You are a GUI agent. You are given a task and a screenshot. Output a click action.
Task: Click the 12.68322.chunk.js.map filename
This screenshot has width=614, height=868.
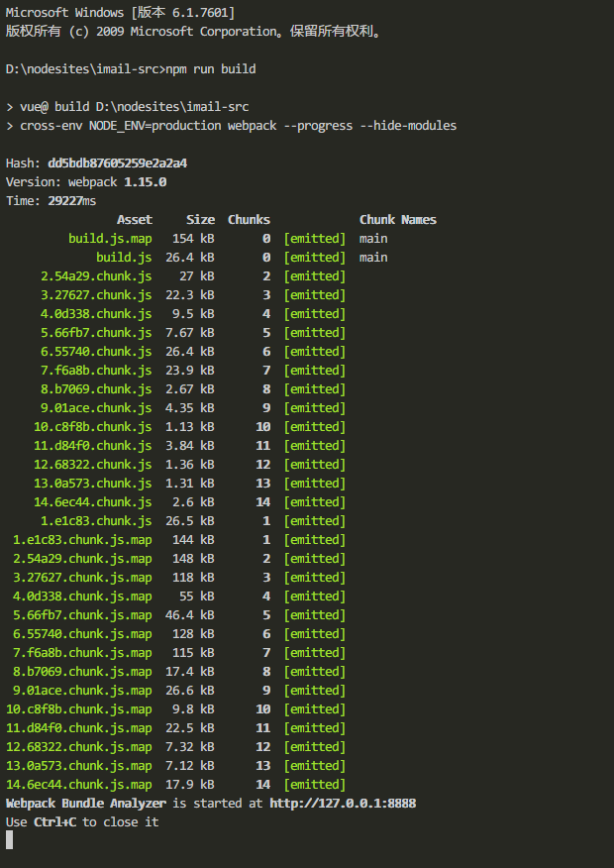pos(79,747)
